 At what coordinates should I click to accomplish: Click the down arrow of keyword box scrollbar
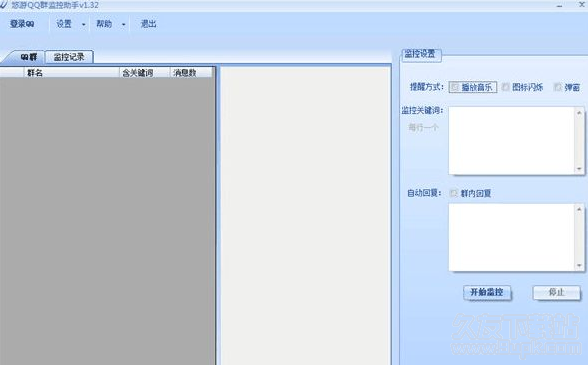579,169
